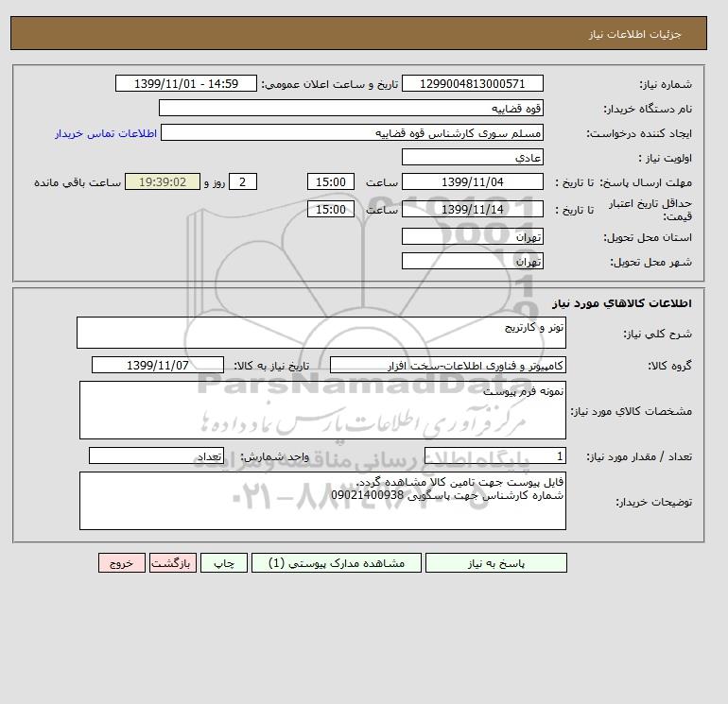Click remaining time countdown 19:39:02
Screen dimensions: 728x704
coord(163,182)
